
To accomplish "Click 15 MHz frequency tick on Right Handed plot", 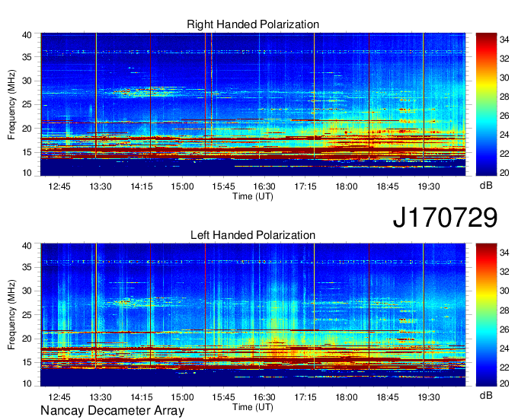I will coord(27,152).
